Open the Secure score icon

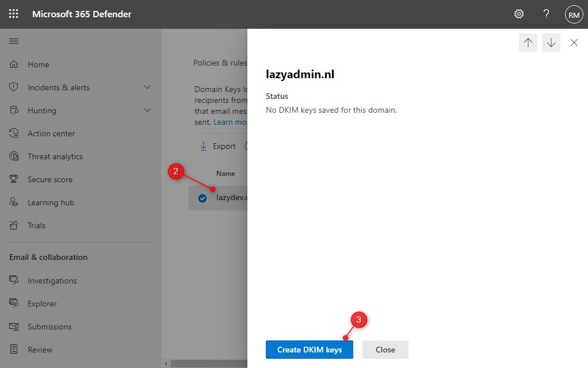click(x=13, y=179)
